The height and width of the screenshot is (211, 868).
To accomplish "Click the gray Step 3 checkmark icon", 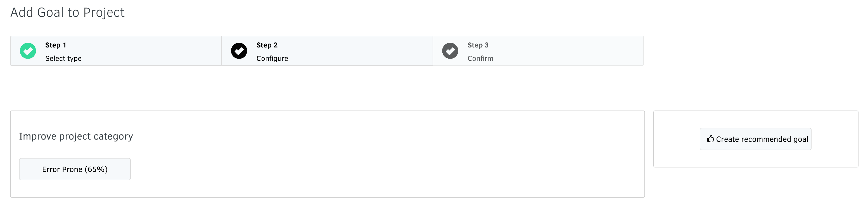I will tap(450, 51).
